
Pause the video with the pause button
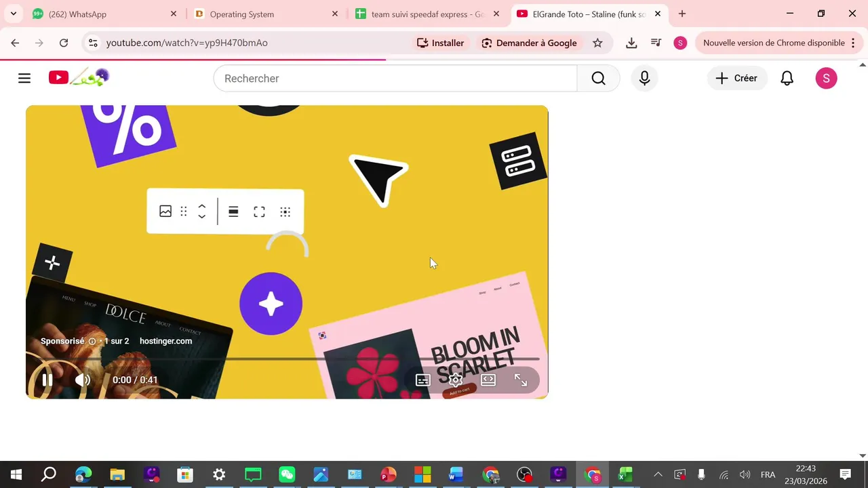(47, 380)
